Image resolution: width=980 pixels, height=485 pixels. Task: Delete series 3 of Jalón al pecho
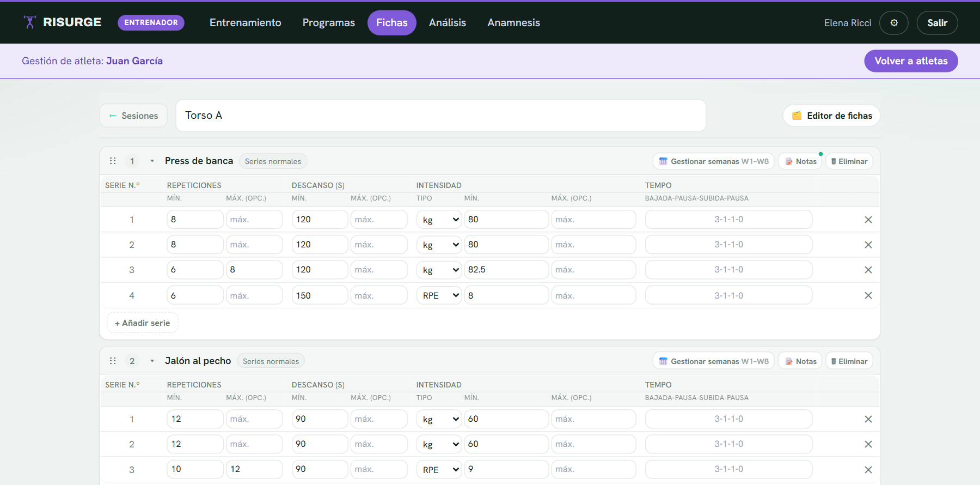pos(868,469)
